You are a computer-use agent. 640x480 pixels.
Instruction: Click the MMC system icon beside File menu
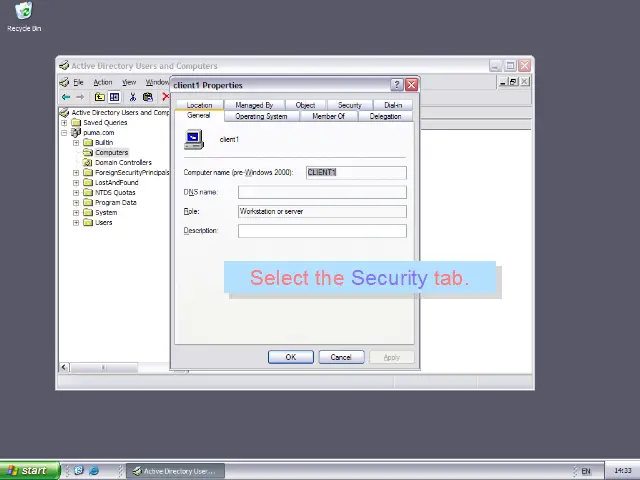[64, 82]
